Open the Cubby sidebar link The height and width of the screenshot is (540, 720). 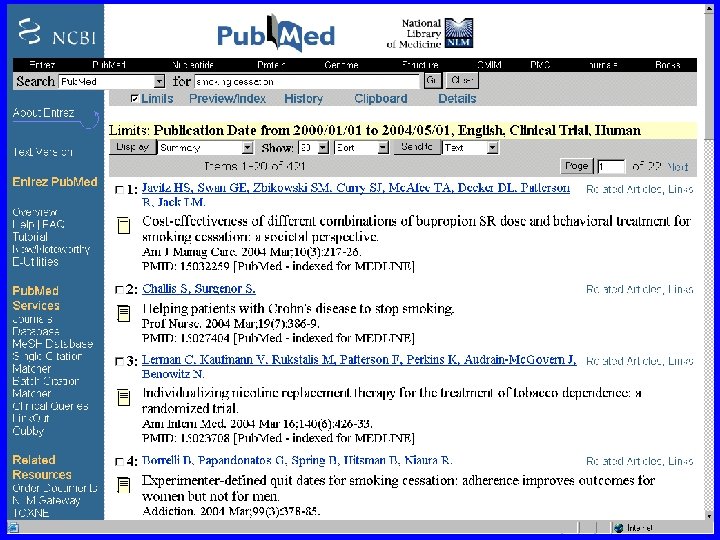(x=28, y=431)
